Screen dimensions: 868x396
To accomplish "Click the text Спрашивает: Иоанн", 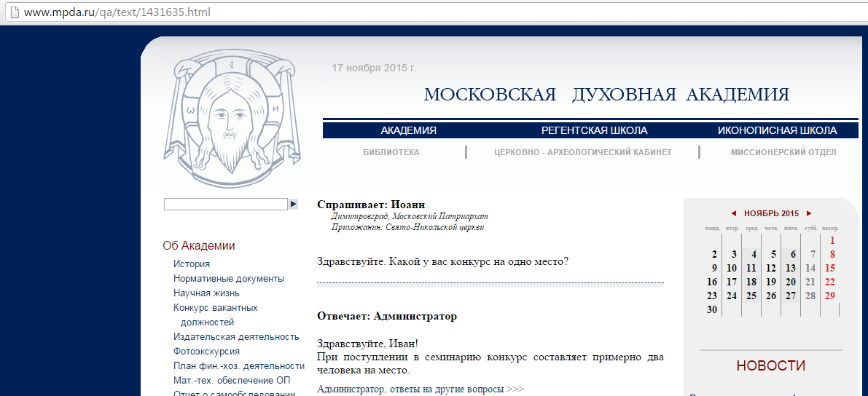I will pos(371,205).
